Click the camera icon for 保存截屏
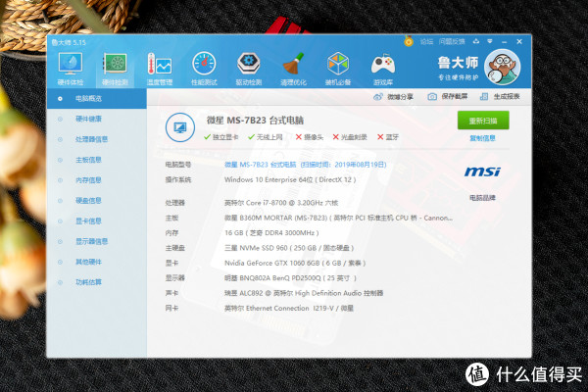 432,97
